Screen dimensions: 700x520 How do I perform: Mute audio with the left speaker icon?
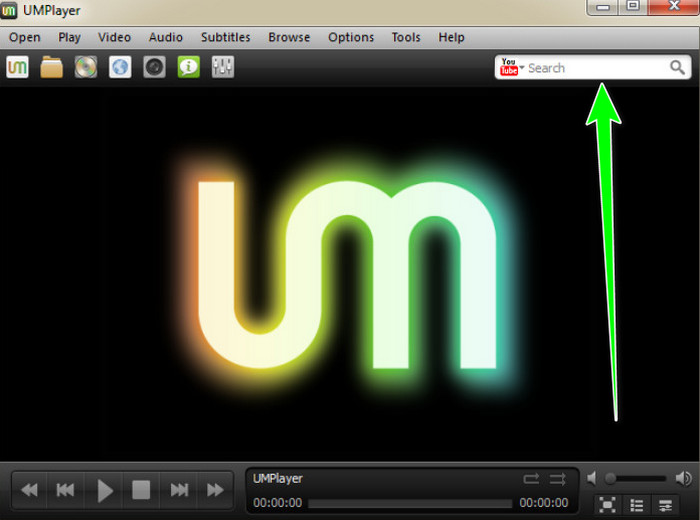592,478
